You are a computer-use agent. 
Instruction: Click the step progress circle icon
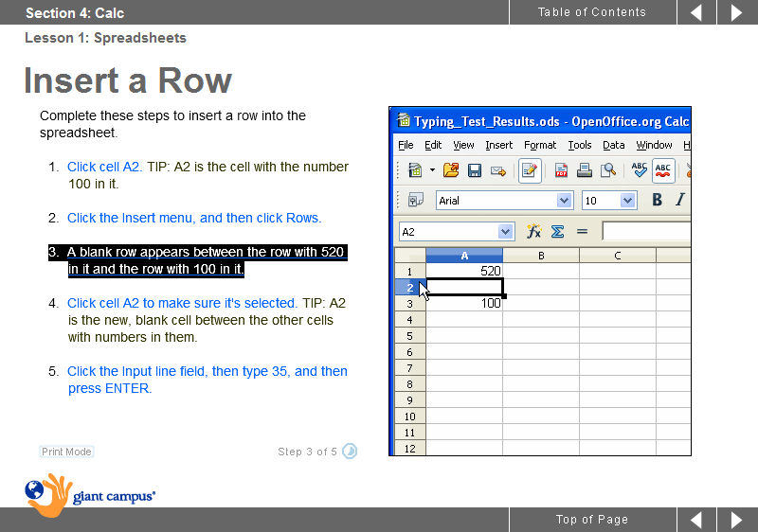point(350,452)
